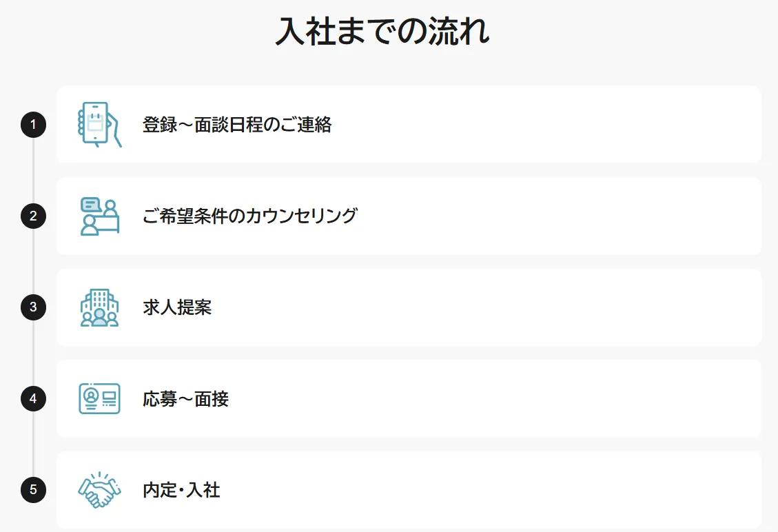This screenshot has width=778, height=532.
Task: Click step number 3 circle
Action: click(33, 307)
